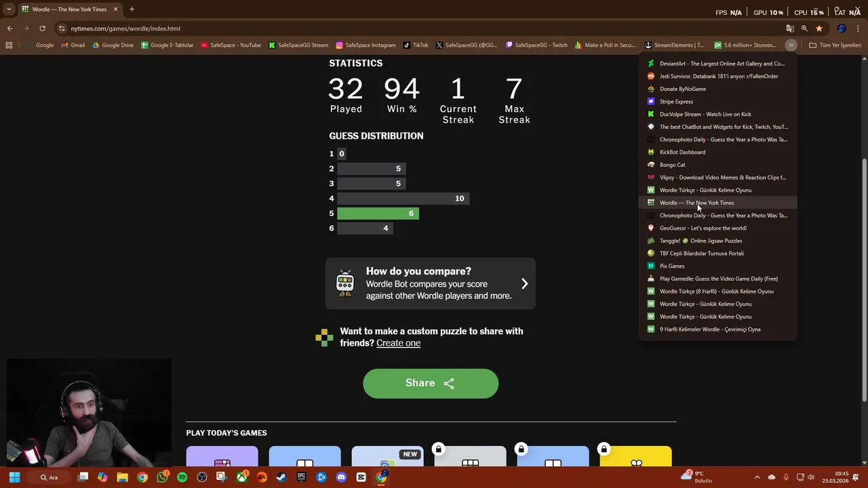
Task: Open the Bongo Cat bookmark
Action: click(x=717, y=165)
